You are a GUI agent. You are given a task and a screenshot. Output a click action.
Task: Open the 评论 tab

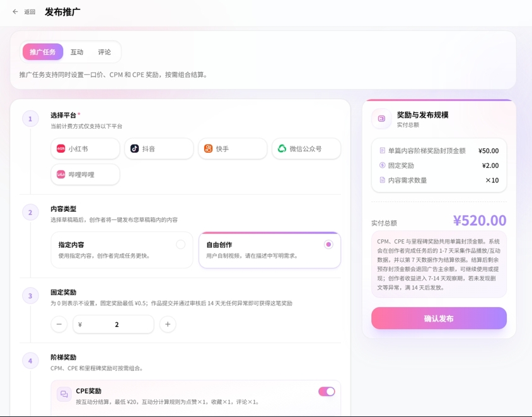click(x=104, y=52)
